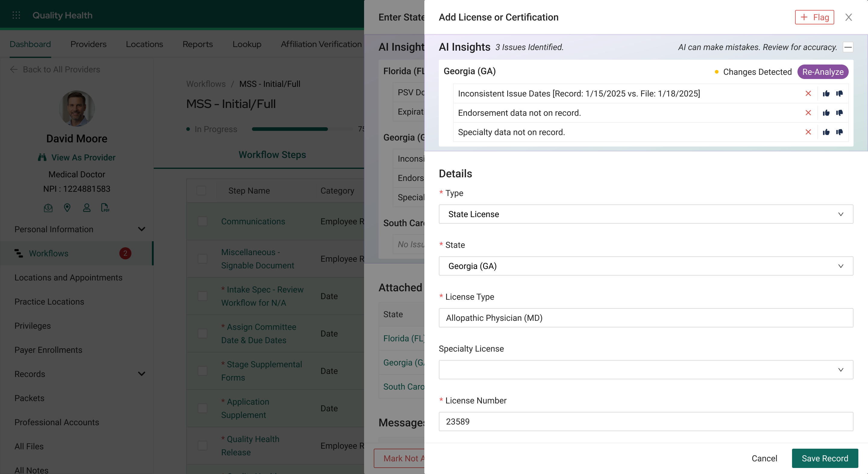Open the red 2 badge on Workflows
The height and width of the screenshot is (474, 868).
coord(125,253)
